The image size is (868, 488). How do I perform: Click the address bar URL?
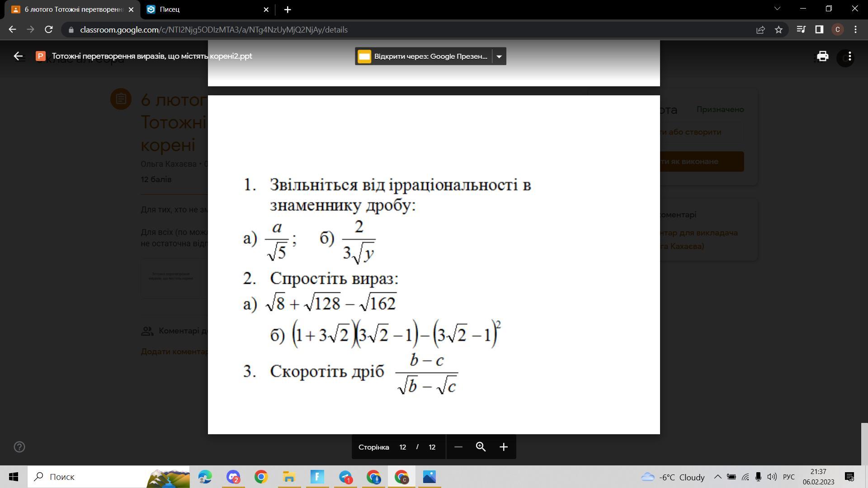214,30
